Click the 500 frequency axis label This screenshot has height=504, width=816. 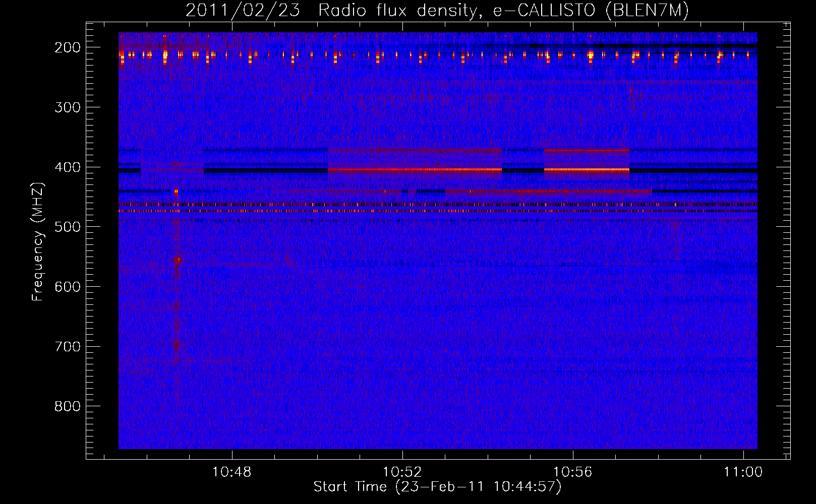[68, 227]
